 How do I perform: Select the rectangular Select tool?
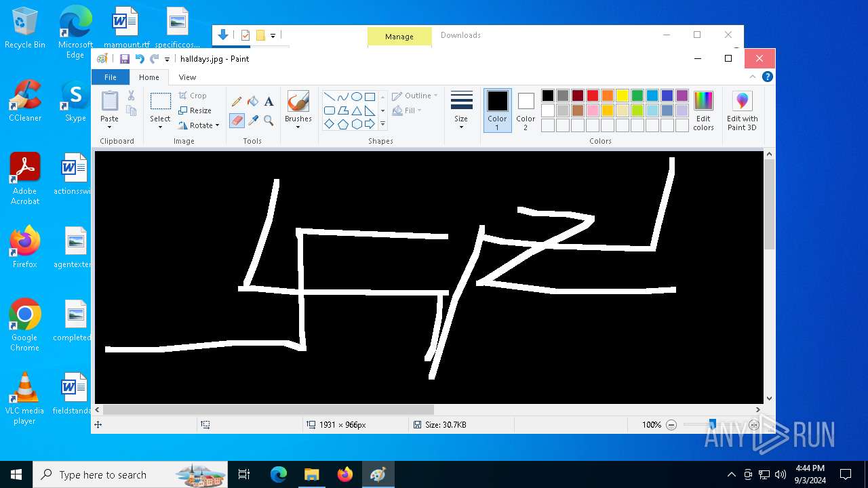click(160, 102)
